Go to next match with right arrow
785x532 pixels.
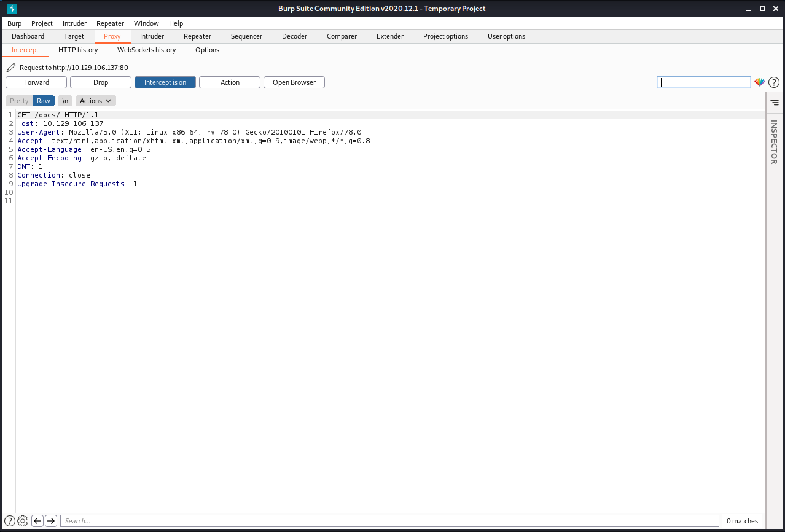click(x=51, y=521)
